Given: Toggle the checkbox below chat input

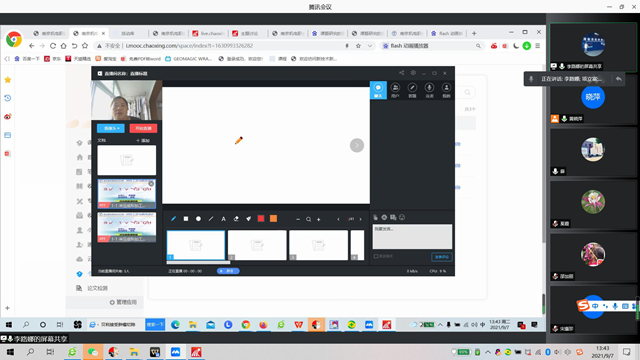Looking at the screenshot, I should click(x=376, y=256).
